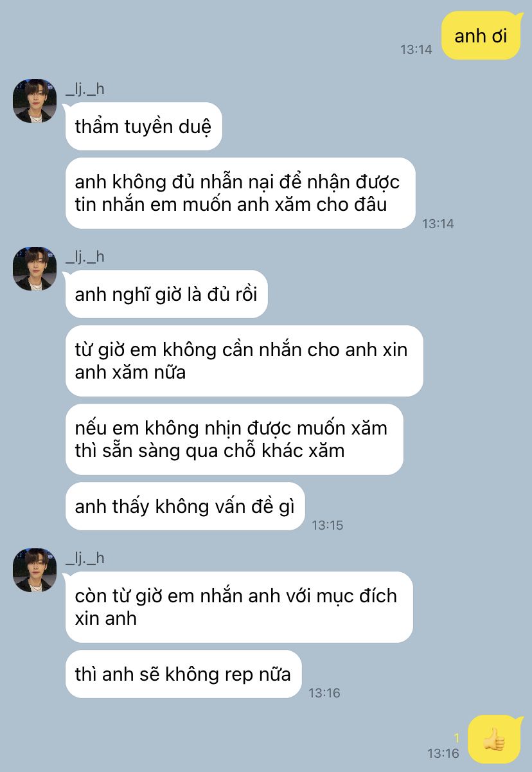This screenshot has width=532, height=772.
Task: Tap the 13:16 timestamp beside thumbs-up
Action: coord(443,753)
